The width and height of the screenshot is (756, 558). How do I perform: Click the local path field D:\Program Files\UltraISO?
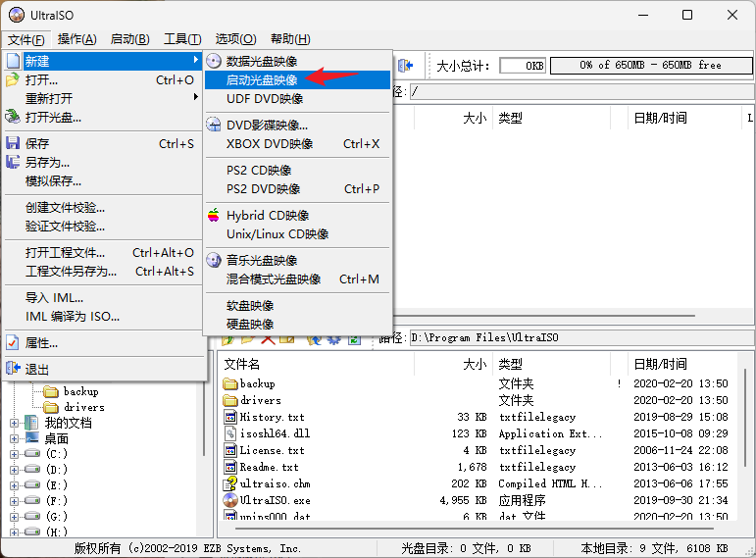[581, 337]
